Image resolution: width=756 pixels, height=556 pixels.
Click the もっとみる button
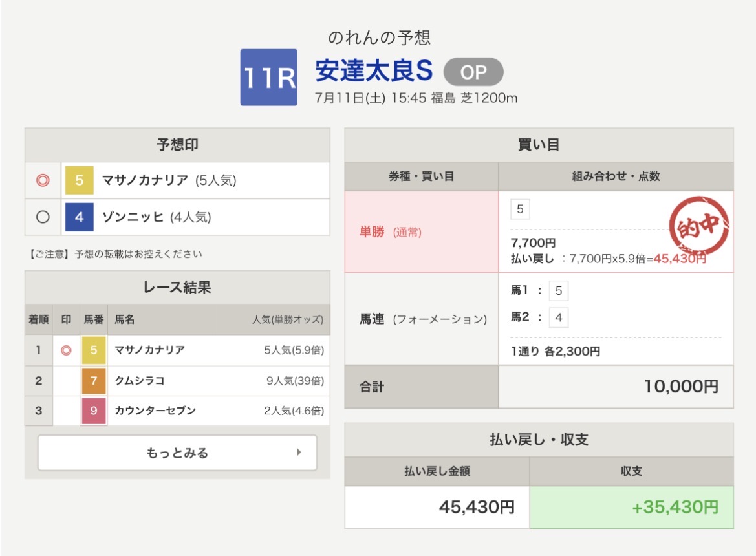(x=177, y=453)
